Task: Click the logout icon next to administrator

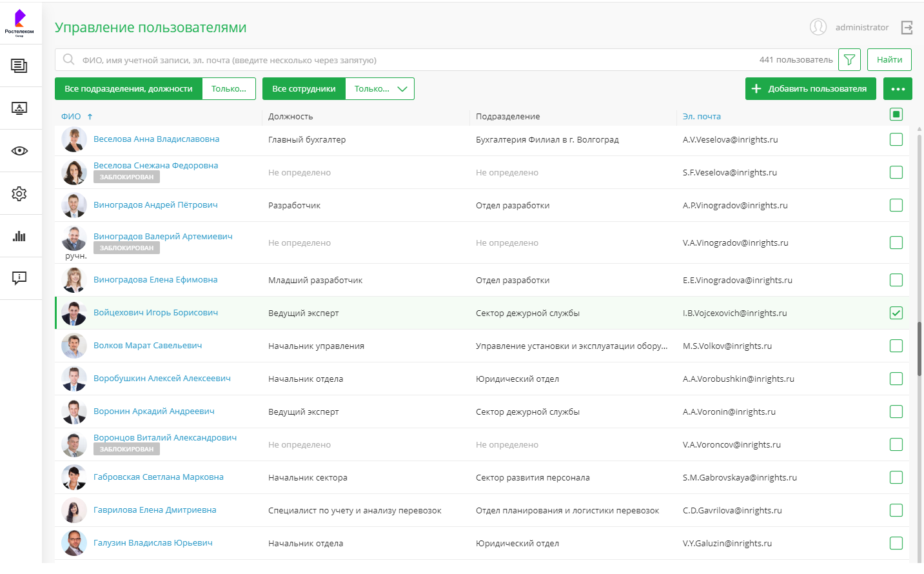Action: point(907,27)
